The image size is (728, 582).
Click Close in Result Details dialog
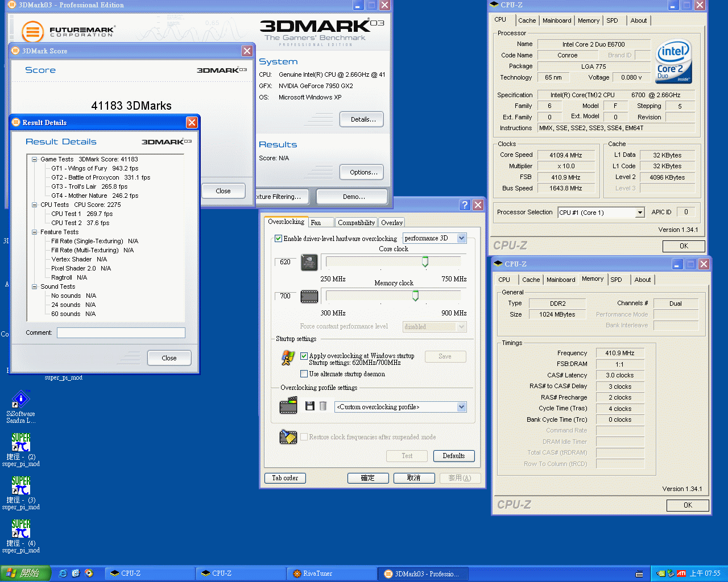(169, 358)
